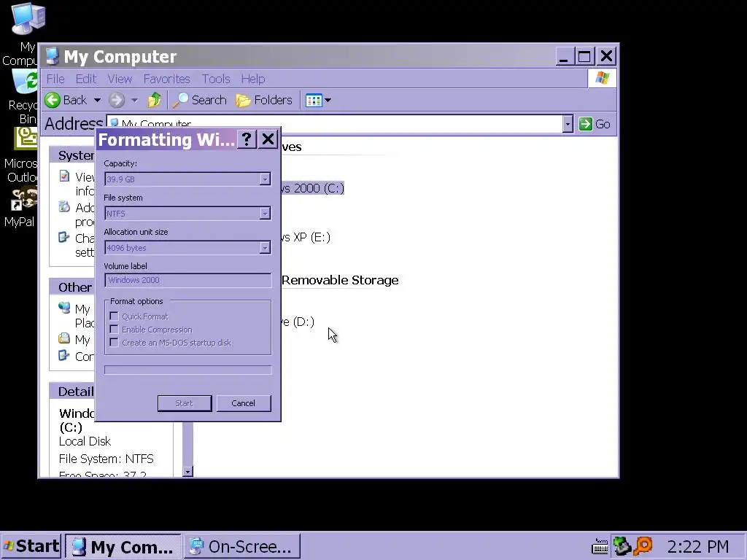Screen dimensions: 747x560
Task: Click the My Computer title bar icon
Action: (x=52, y=56)
